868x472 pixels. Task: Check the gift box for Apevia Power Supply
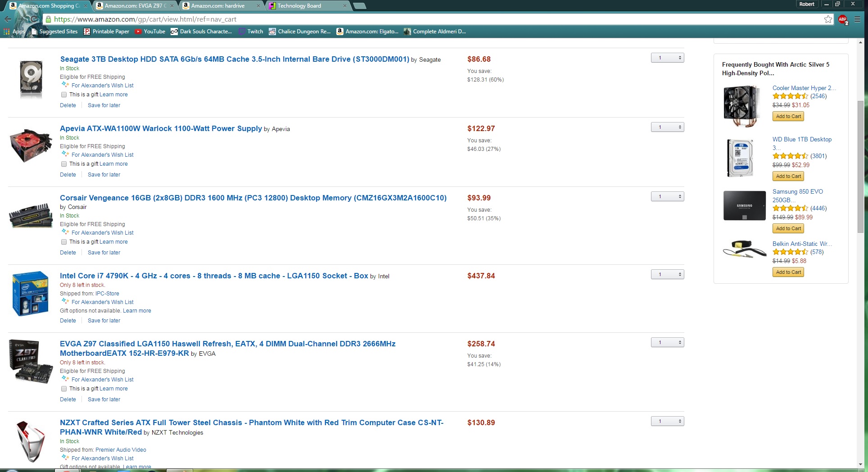click(x=64, y=164)
